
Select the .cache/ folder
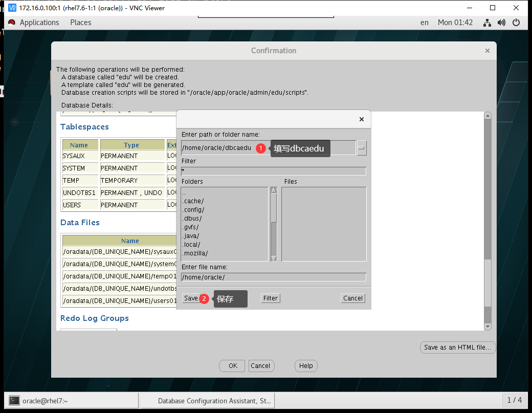(193, 201)
